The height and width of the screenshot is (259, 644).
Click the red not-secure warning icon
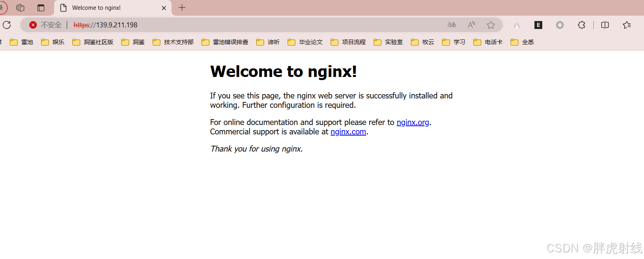coord(33,25)
